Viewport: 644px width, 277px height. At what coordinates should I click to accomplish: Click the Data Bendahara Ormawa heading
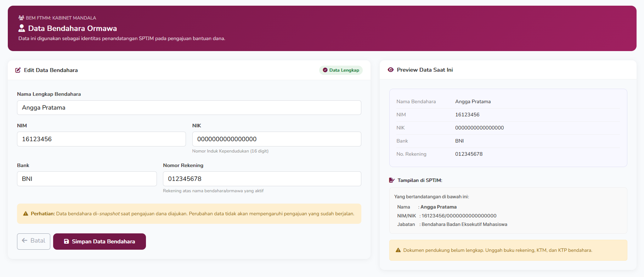(x=73, y=28)
